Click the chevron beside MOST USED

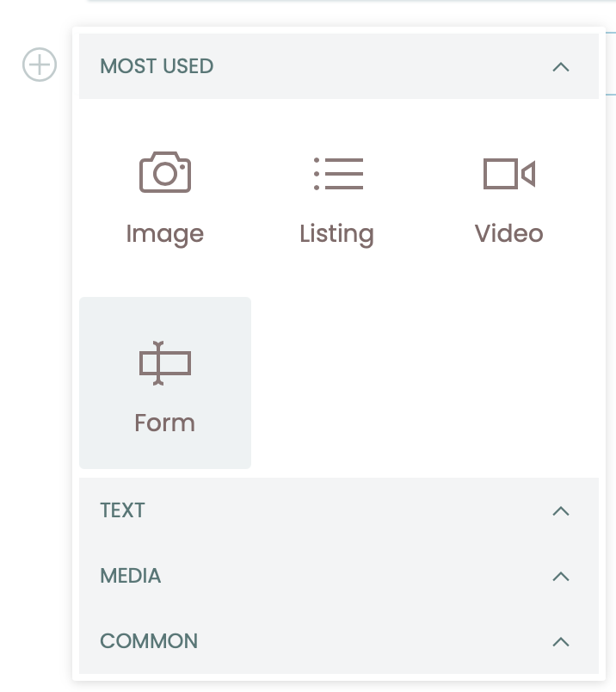point(561,66)
